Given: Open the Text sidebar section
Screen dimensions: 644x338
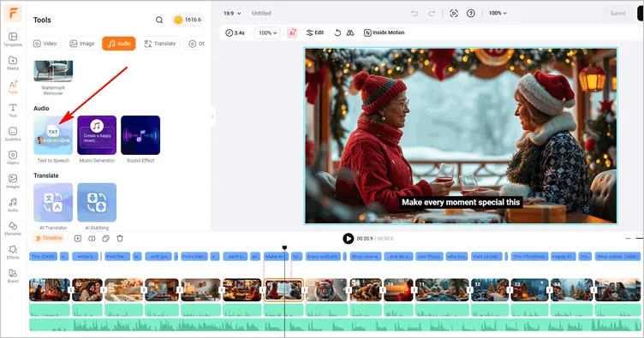Looking at the screenshot, I should 13,110.
